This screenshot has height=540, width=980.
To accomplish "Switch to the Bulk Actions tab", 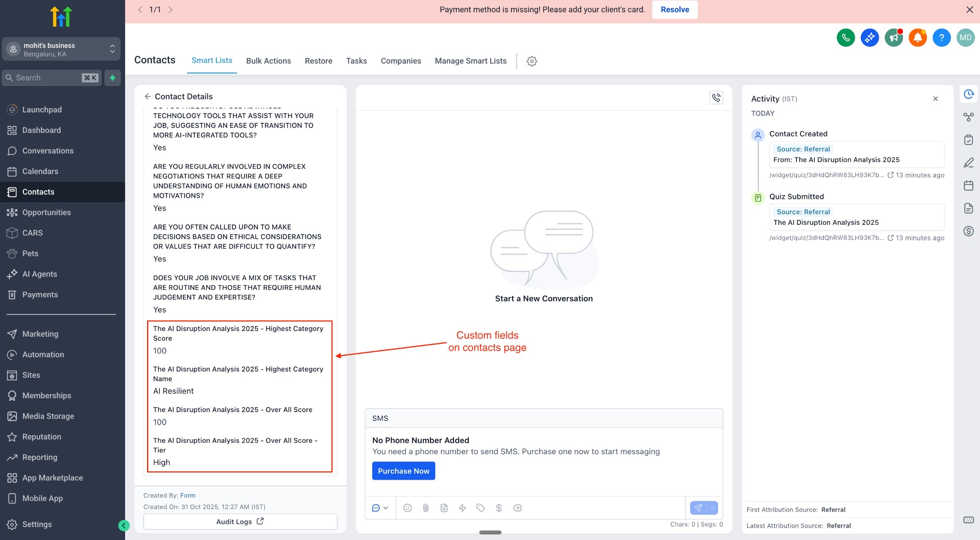I will point(268,61).
